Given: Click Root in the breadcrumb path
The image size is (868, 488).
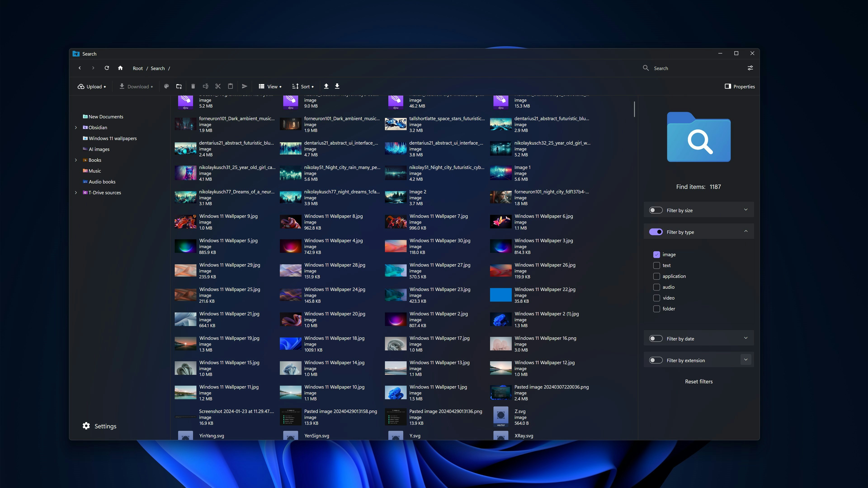Looking at the screenshot, I should click(137, 68).
